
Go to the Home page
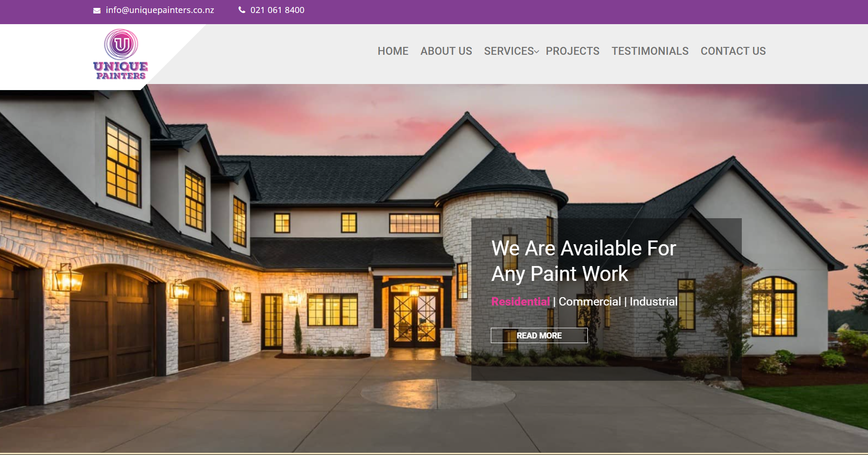coord(393,51)
